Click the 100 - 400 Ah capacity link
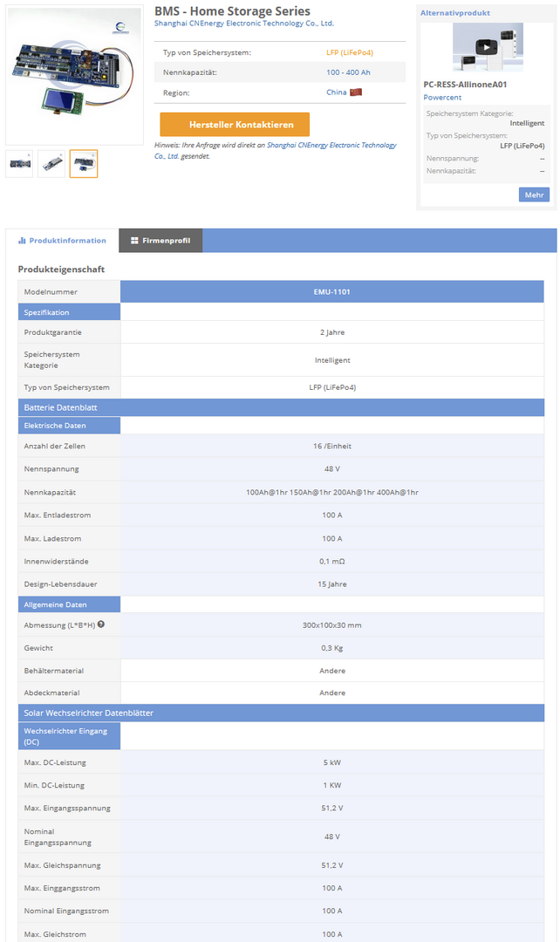 click(349, 72)
